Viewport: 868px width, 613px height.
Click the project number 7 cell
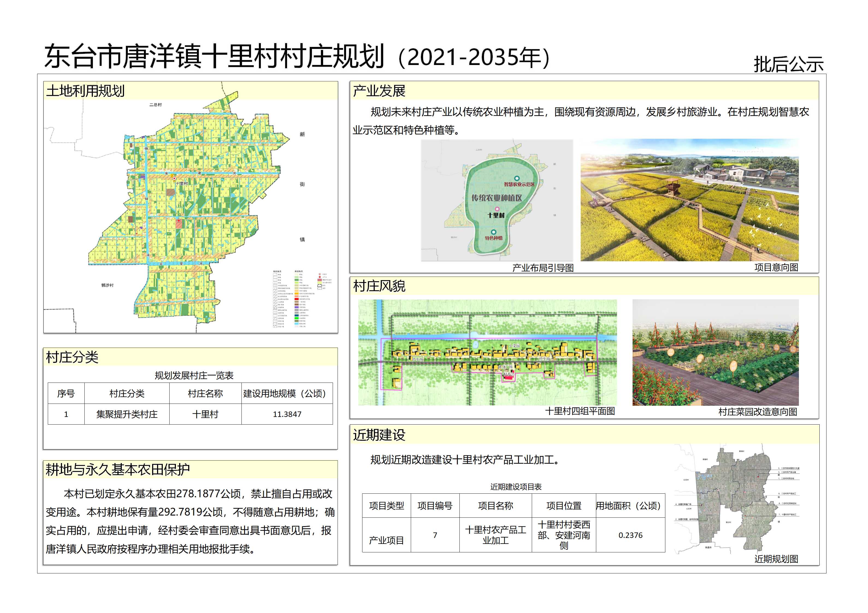435,535
